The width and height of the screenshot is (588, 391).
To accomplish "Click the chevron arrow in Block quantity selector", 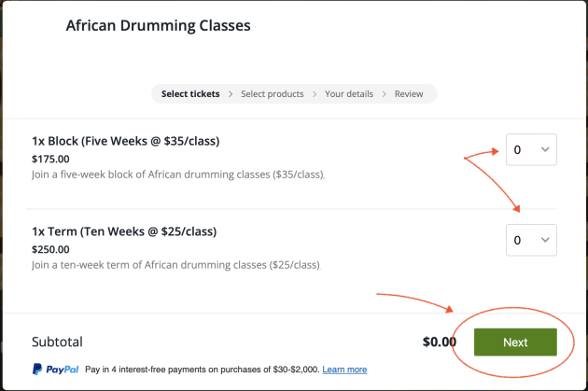I will [x=545, y=149].
